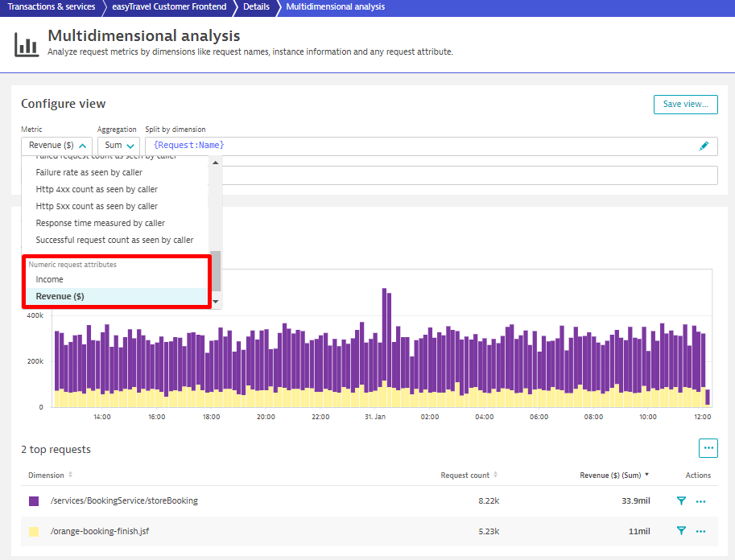Screen dimensions: 735x560
Task: Select Income from numeric request attributes
Action: click(x=50, y=279)
